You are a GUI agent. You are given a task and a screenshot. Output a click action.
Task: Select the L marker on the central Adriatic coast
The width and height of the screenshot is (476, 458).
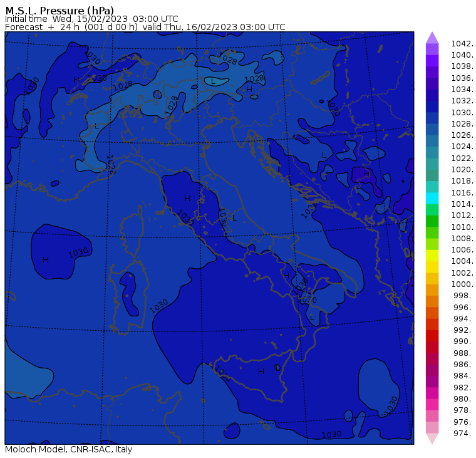coord(234,218)
